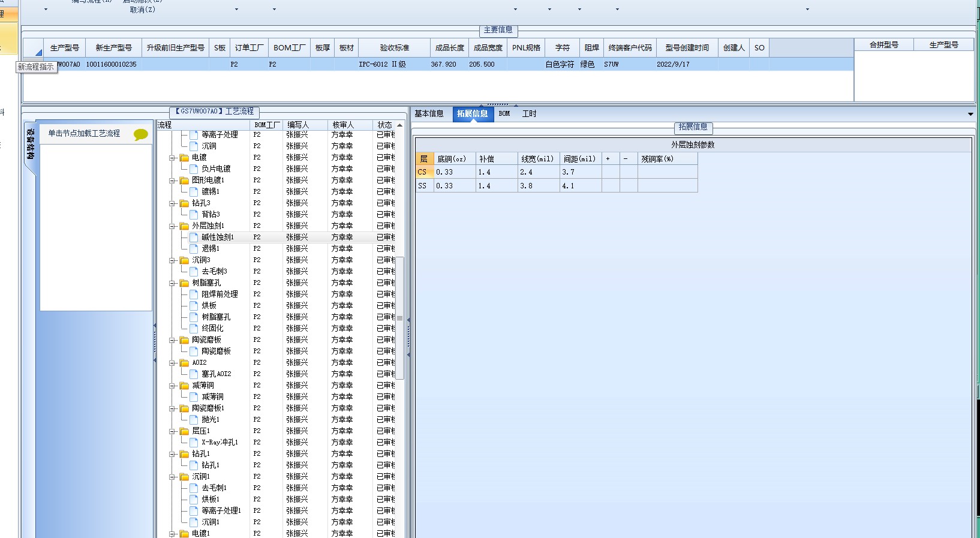
Task: Click the yellow speech bubble icon
Action: coord(141,134)
